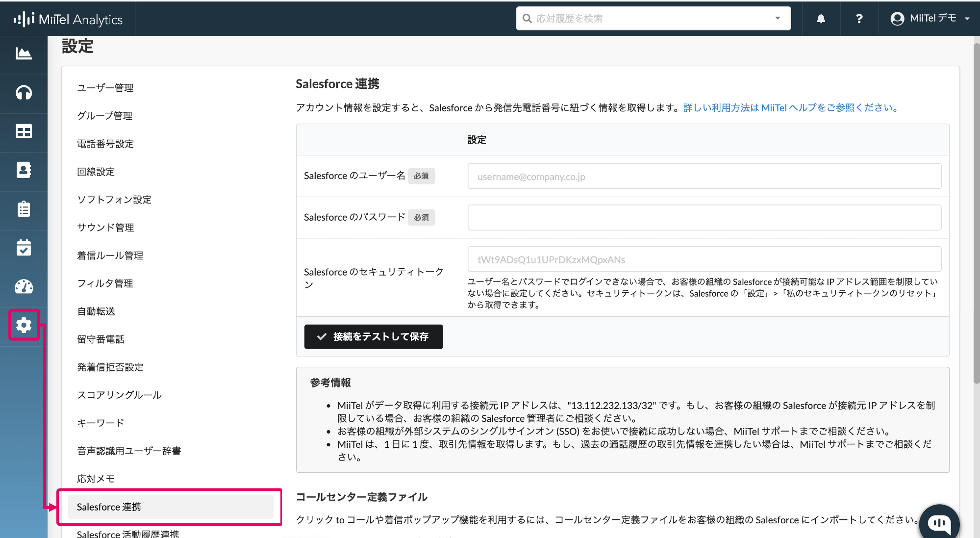Viewport: 980px width, 538px height.
Task: Select サウンド管理 in settings menu
Action: 105,228
